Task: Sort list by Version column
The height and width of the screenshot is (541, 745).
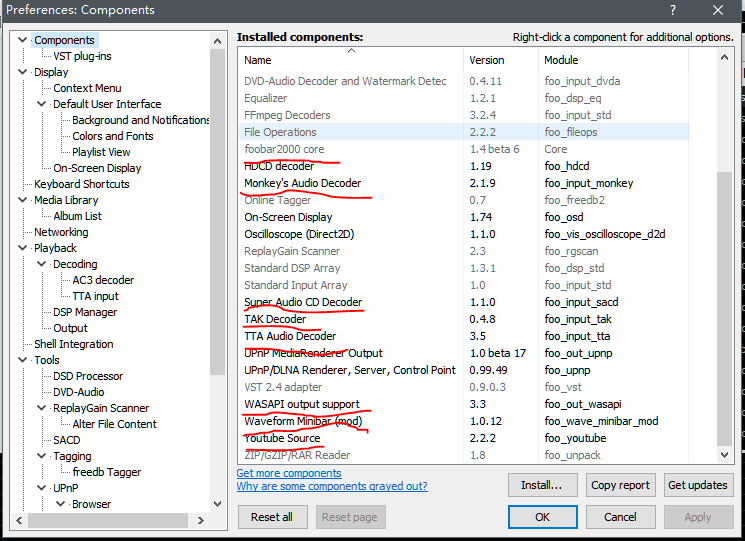Action: (487, 60)
